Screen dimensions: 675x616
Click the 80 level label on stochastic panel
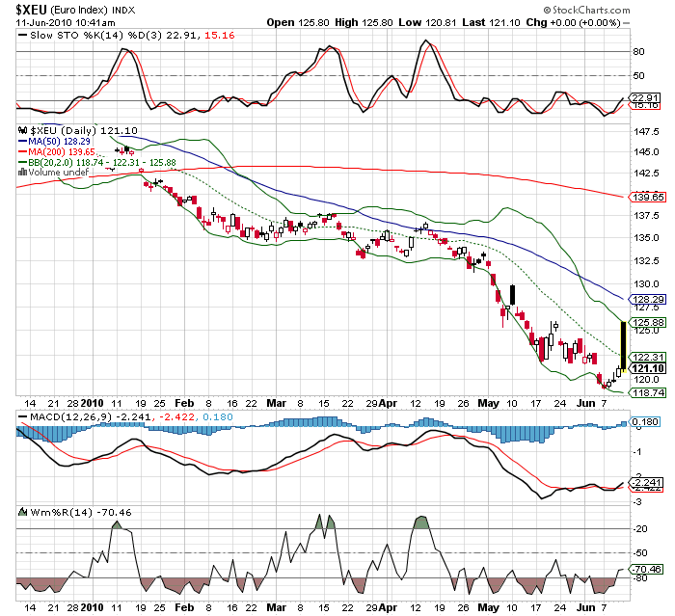point(638,52)
